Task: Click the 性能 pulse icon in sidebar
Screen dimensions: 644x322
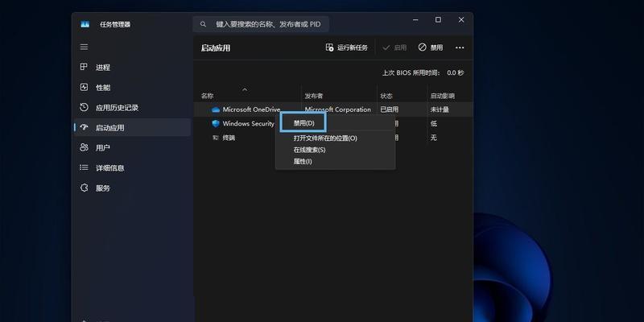Action: point(84,87)
